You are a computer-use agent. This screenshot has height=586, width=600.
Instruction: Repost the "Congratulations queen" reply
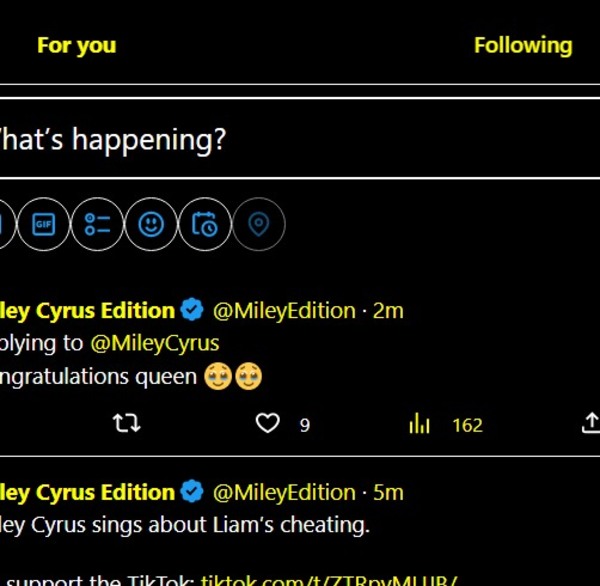(x=127, y=425)
